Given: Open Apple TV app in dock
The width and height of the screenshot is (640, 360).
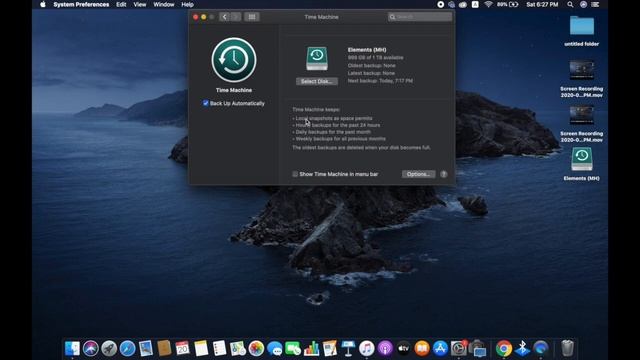Looking at the screenshot, I should tap(403, 349).
